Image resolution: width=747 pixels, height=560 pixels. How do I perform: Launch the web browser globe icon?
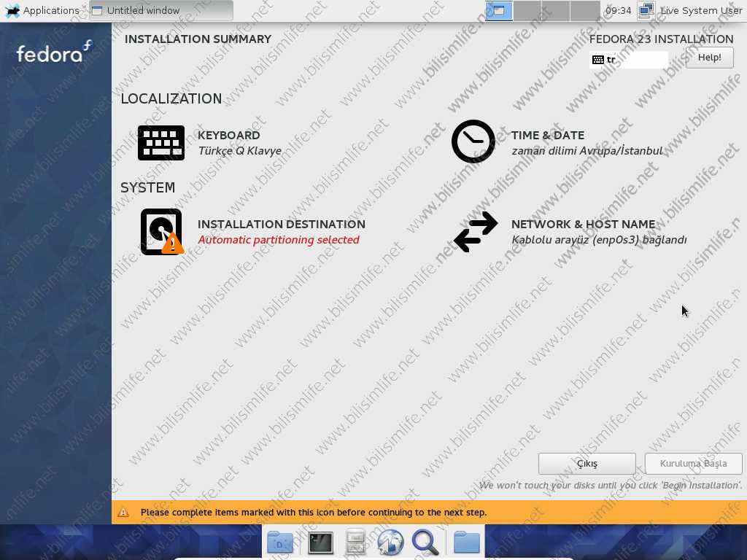tap(390, 542)
